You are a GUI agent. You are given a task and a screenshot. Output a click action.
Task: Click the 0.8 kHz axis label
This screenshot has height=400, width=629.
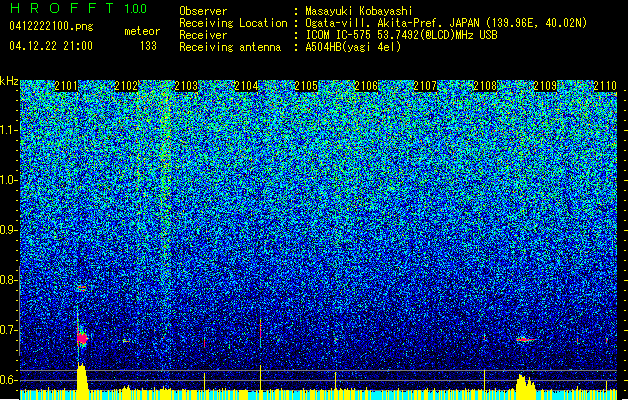point(8,280)
